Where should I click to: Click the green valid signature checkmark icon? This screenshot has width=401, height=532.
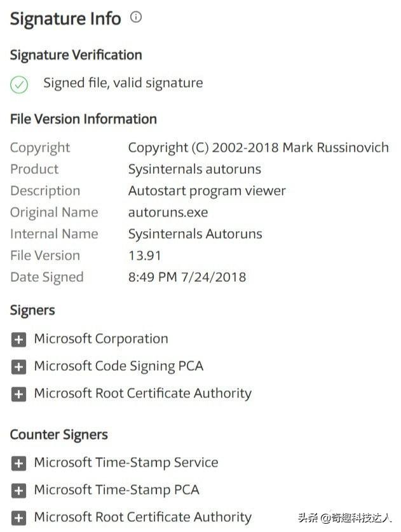coord(19,84)
